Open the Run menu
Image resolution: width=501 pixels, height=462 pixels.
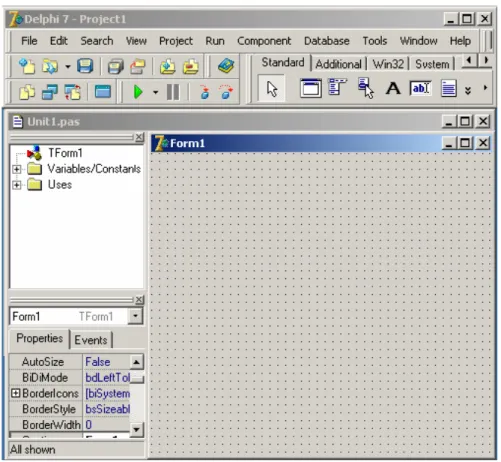pyautogui.click(x=215, y=41)
